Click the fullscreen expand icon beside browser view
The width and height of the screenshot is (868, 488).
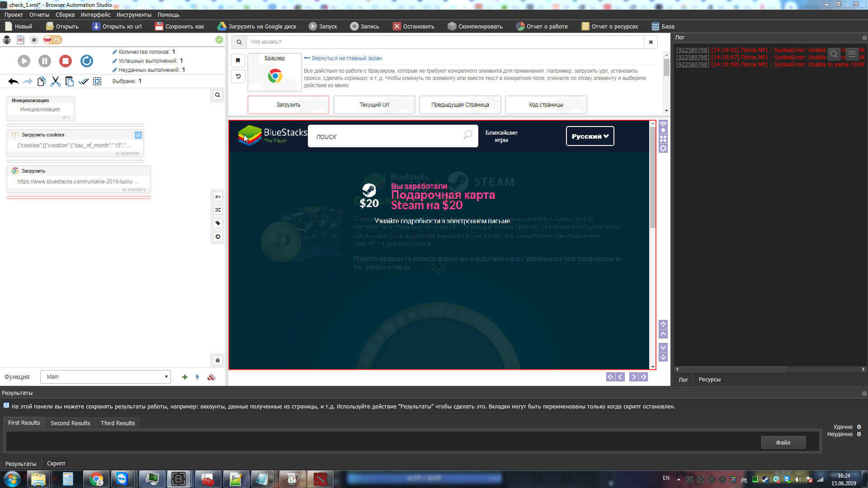point(663,139)
